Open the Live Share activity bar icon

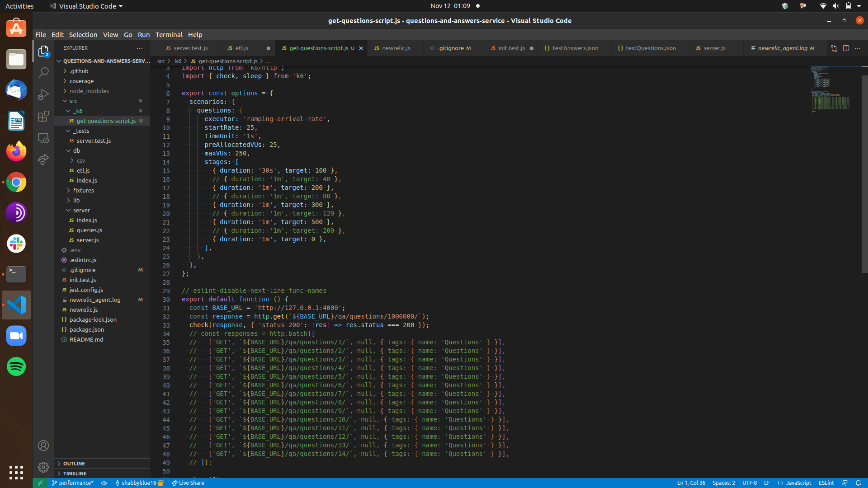[x=43, y=160]
